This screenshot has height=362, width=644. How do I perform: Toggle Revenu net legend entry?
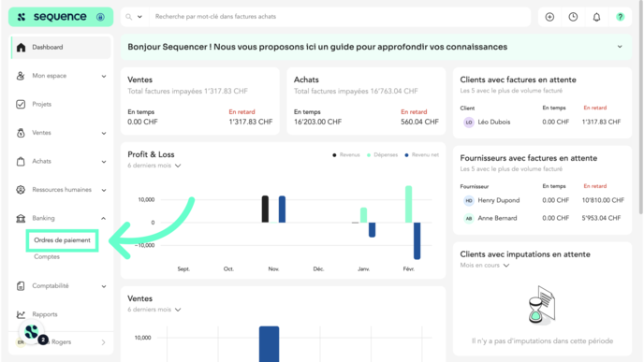421,154
